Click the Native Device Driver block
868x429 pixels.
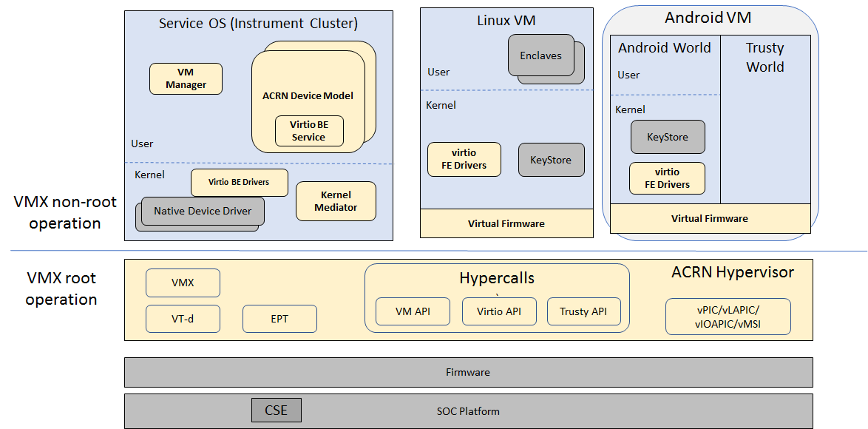coord(202,211)
